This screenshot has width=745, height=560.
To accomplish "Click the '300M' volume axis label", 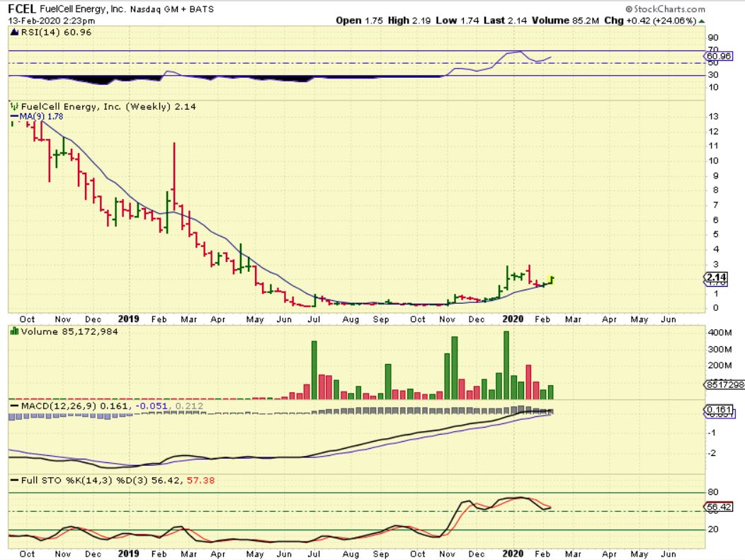I will pos(720,349).
